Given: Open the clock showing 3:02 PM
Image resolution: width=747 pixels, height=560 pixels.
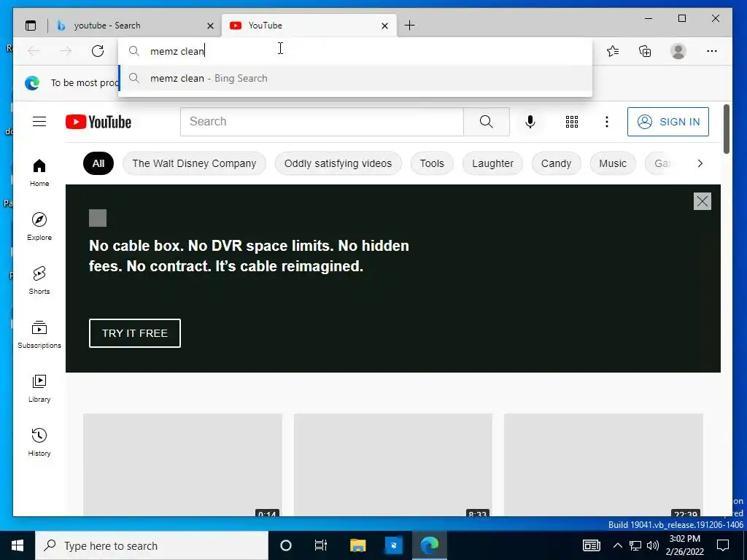Looking at the screenshot, I should coord(684,545).
